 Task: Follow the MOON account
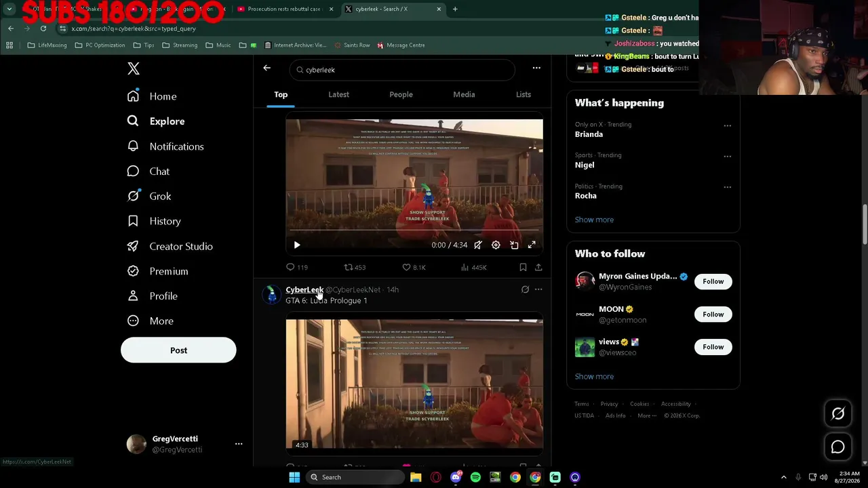point(713,314)
